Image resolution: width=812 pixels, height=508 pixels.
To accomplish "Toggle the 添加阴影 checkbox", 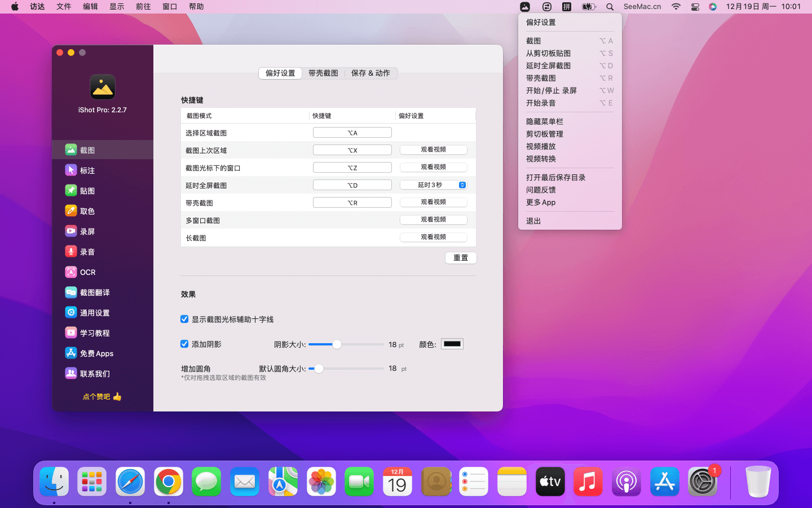I will [184, 344].
